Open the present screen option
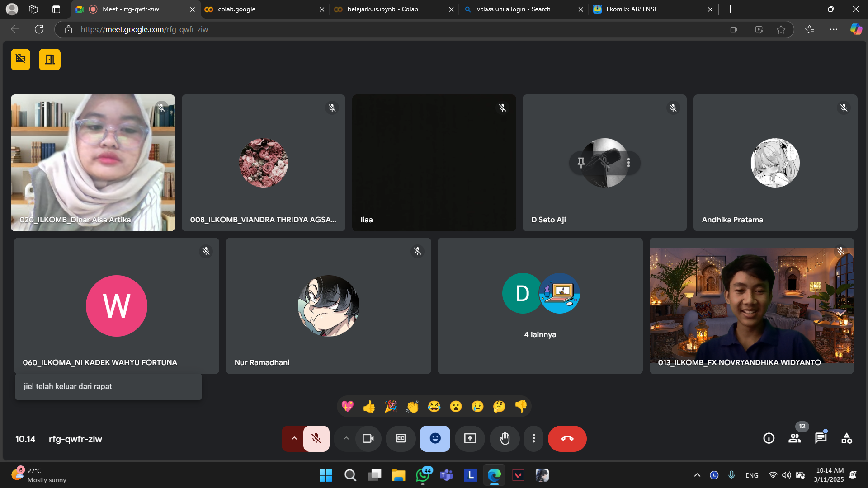868x488 pixels. point(470,438)
